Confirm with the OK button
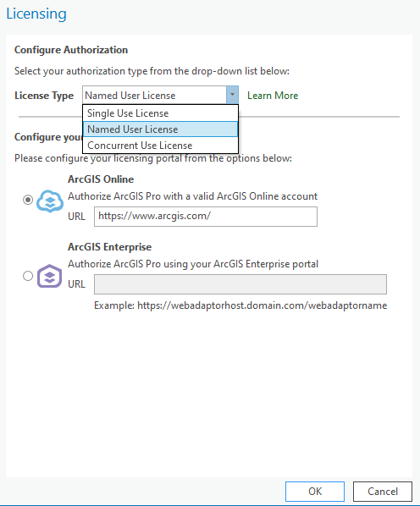Image resolution: width=420 pixels, height=506 pixels. [x=315, y=492]
